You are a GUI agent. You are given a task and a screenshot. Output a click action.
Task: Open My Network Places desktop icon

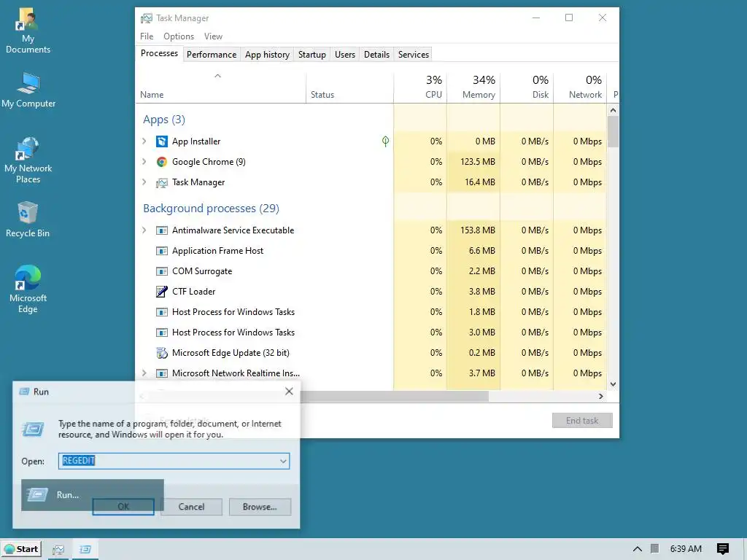click(28, 160)
